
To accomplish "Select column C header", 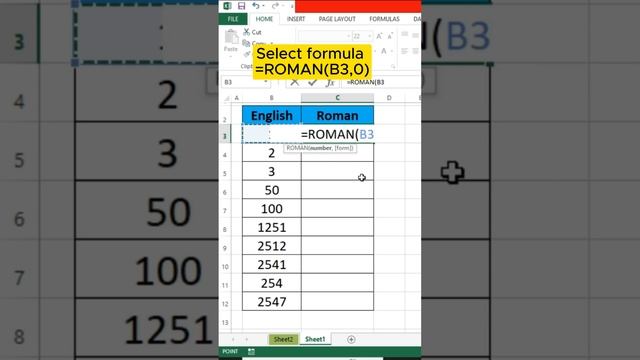I will pyautogui.click(x=337, y=98).
